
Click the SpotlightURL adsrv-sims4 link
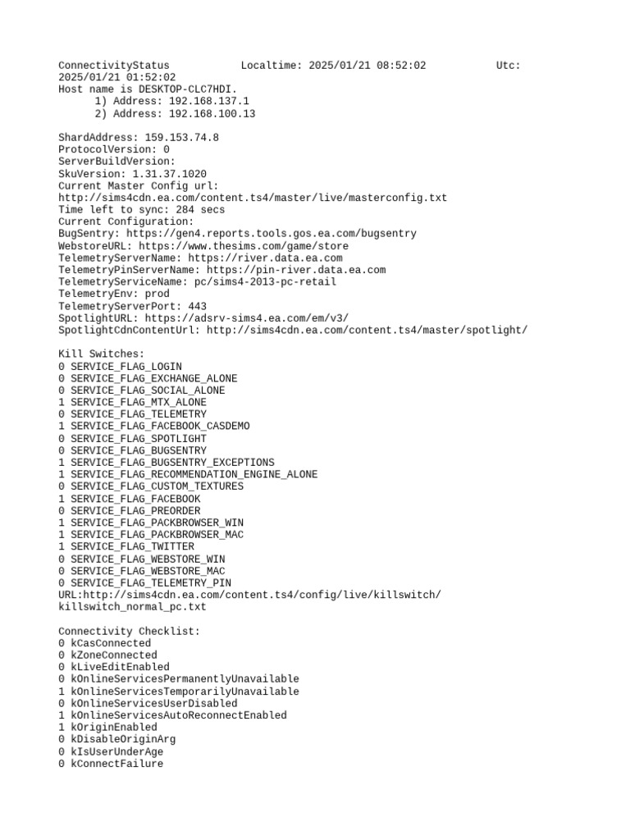click(x=246, y=318)
